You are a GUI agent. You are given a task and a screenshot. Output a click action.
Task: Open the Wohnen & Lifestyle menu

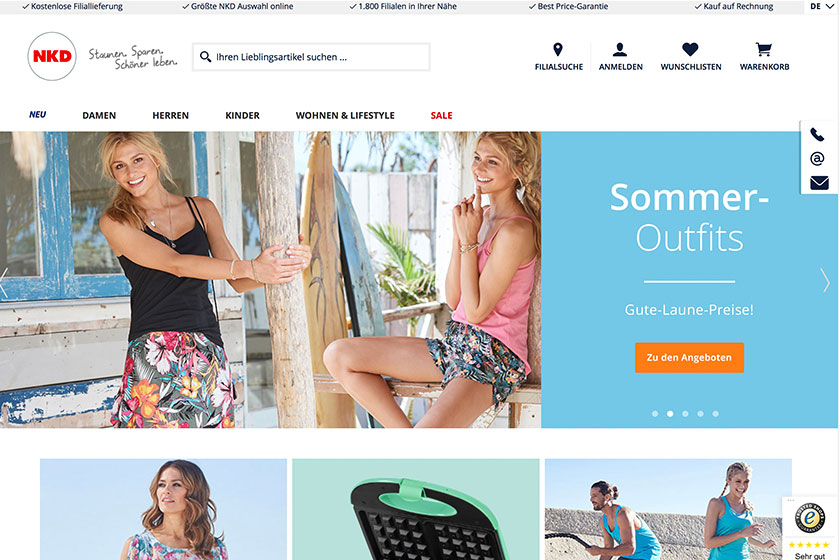click(345, 115)
